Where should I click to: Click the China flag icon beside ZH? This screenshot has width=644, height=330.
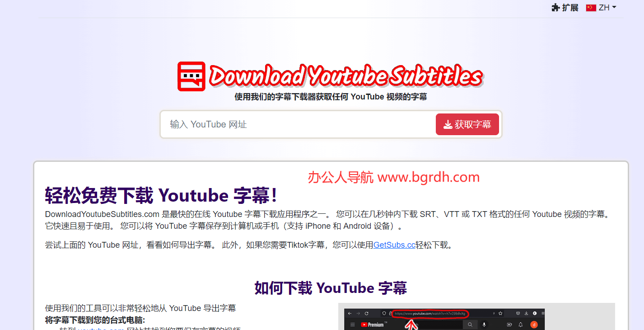point(591,8)
